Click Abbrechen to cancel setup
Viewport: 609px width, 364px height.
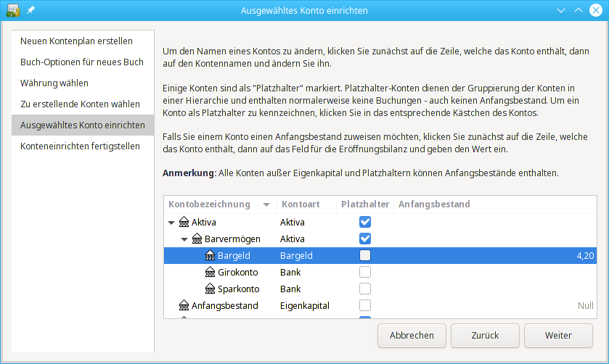(x=412, y=336)
